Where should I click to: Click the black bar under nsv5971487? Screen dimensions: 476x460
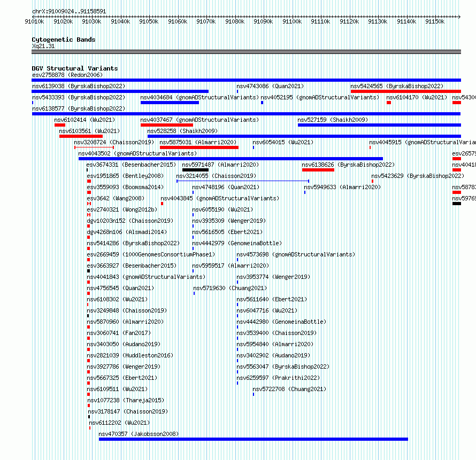[196, 170]
